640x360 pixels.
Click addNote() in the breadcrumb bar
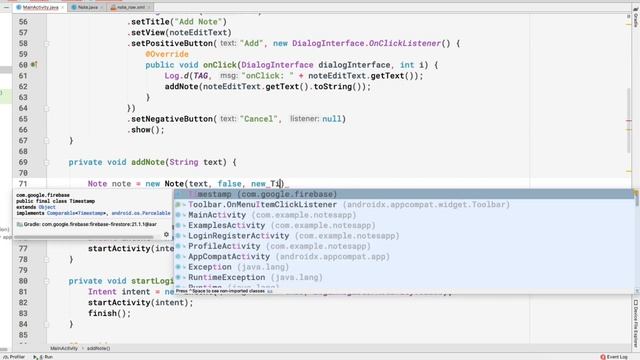pyautogui.click(x=98, y=348)
